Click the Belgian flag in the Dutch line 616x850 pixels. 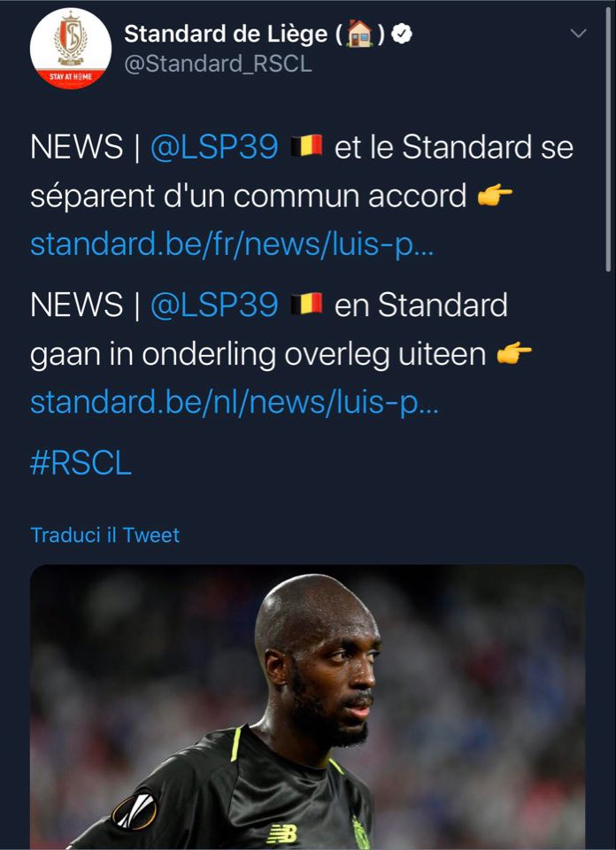(306, 304)
